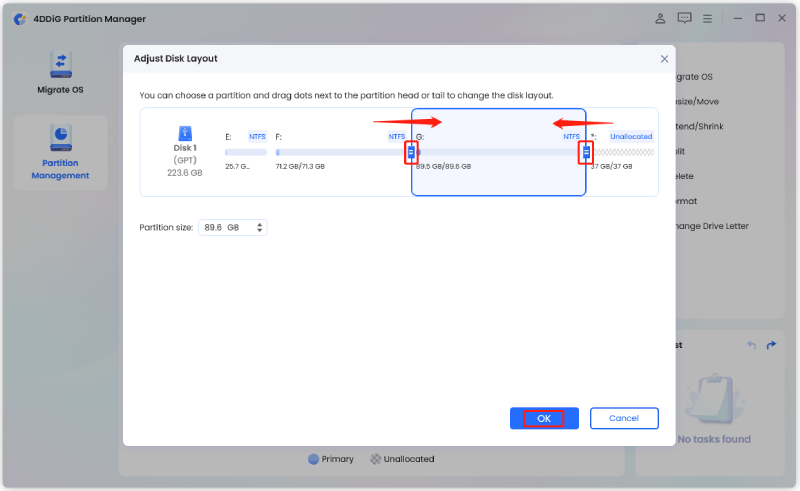Maximize the 4DDiG Partition Manager window
This screenshot has width=800, height=491.
pyautogui.click(x=760, y=18)
